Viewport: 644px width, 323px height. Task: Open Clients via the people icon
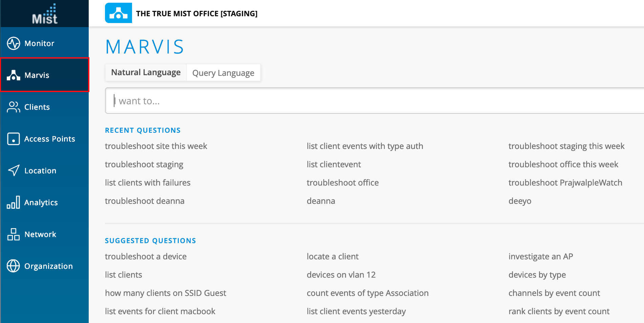click(14, 107)
